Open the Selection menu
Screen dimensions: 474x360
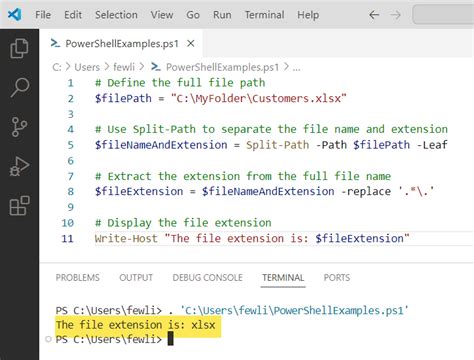[x=116, y=15]
